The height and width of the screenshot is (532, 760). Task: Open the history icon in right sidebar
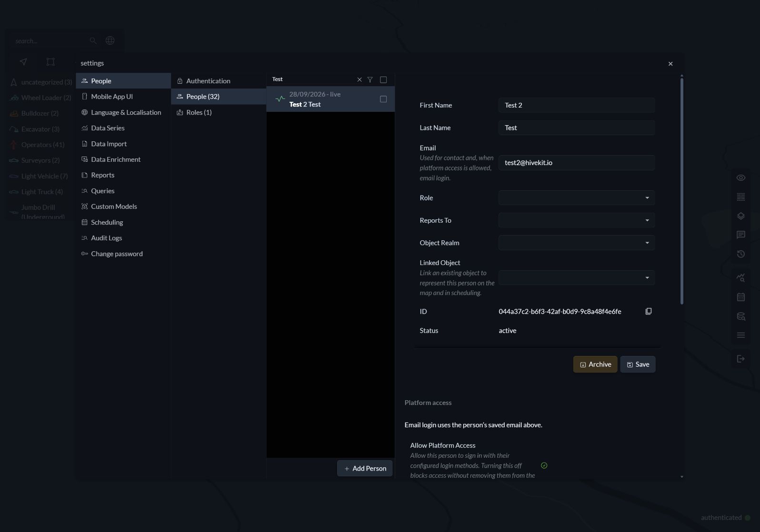pyautogui.click(x=741, y=254)
